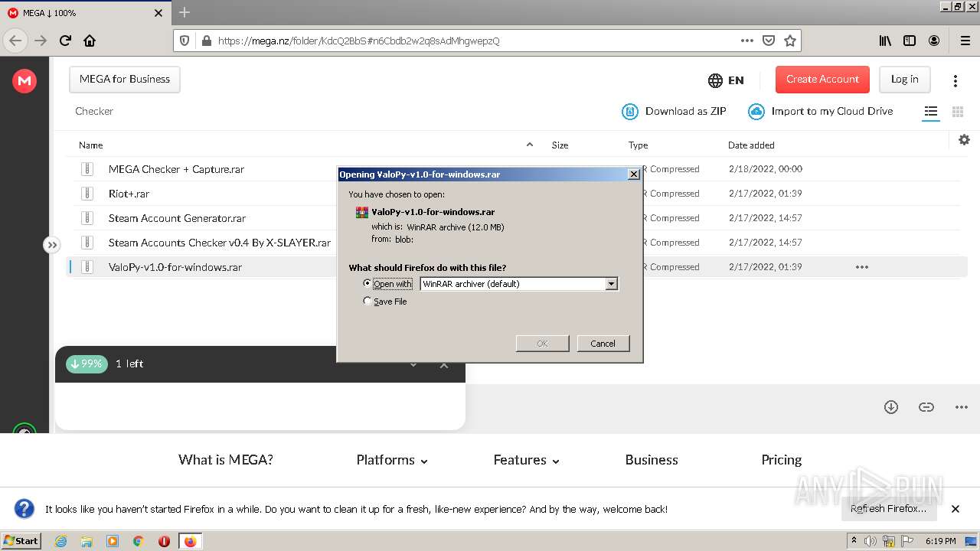Change language with globe EN selector

tap(726, 80)
